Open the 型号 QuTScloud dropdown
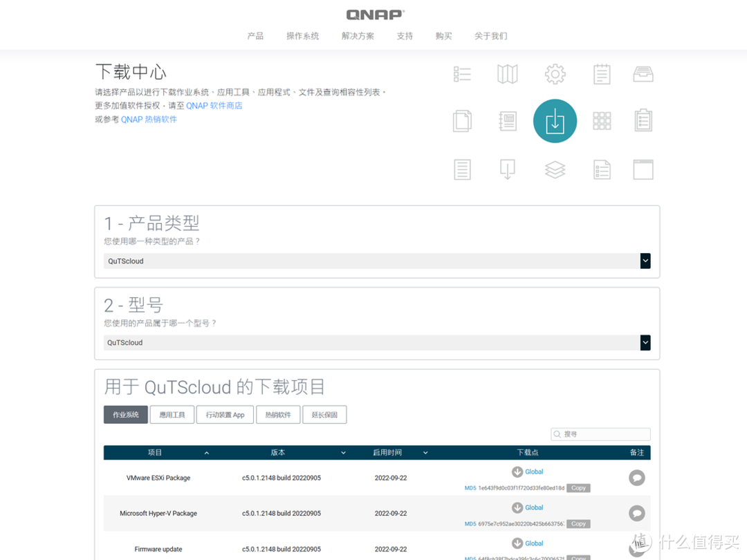 click(x=377, y=342)
